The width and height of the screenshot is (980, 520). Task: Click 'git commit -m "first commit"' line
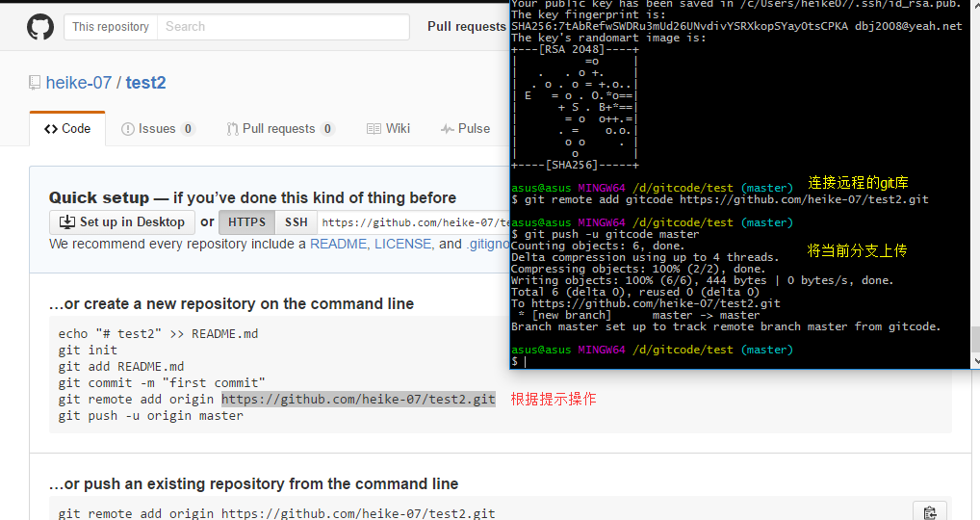(162, 382)
